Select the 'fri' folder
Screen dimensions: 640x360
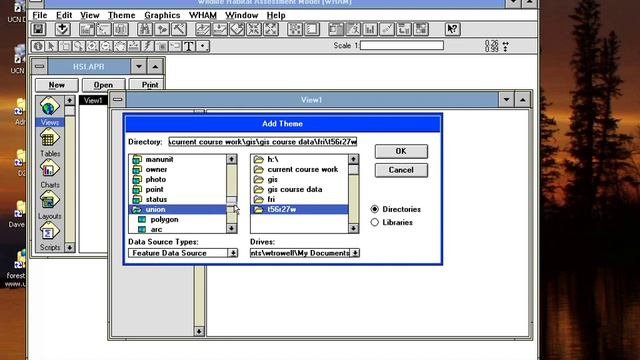click(271, 199)
